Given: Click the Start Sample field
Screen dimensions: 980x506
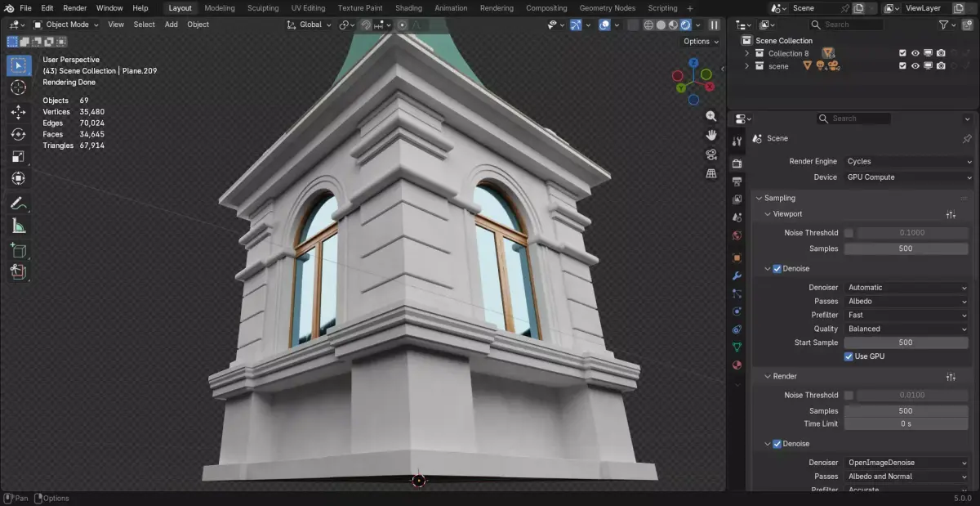Looking at the screenshot, I should 906,343.
